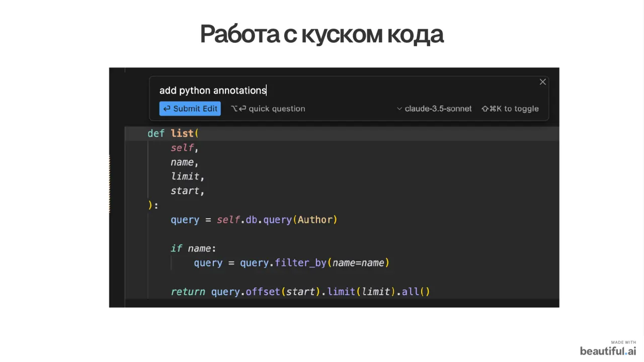Click 'self' in 'self.db.query(Author)'
The image size is (644, 362).
pos(228,220)
